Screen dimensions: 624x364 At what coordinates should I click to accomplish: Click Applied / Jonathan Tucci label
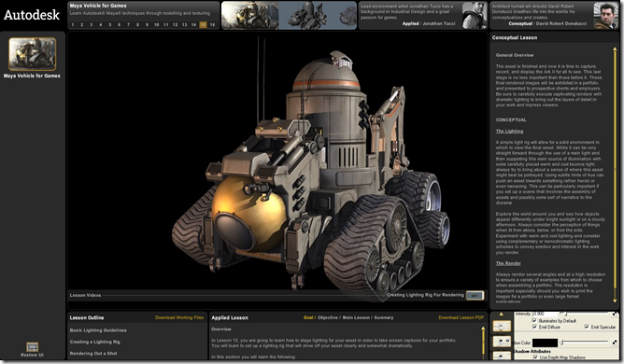click(x=429, y=23)
